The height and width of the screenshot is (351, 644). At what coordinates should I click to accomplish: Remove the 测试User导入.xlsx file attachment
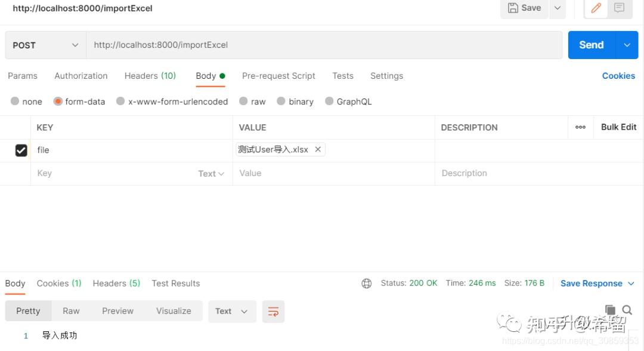(x=318, y=150)
